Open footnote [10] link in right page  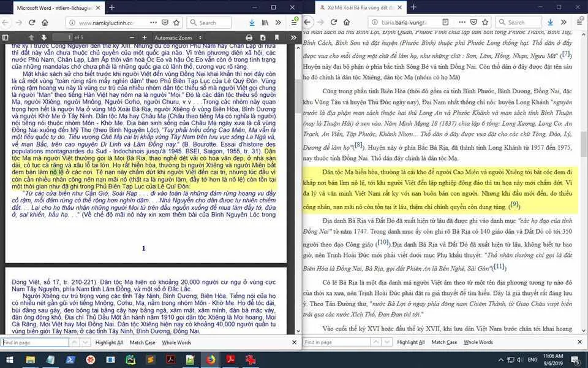tap(383, 242)
